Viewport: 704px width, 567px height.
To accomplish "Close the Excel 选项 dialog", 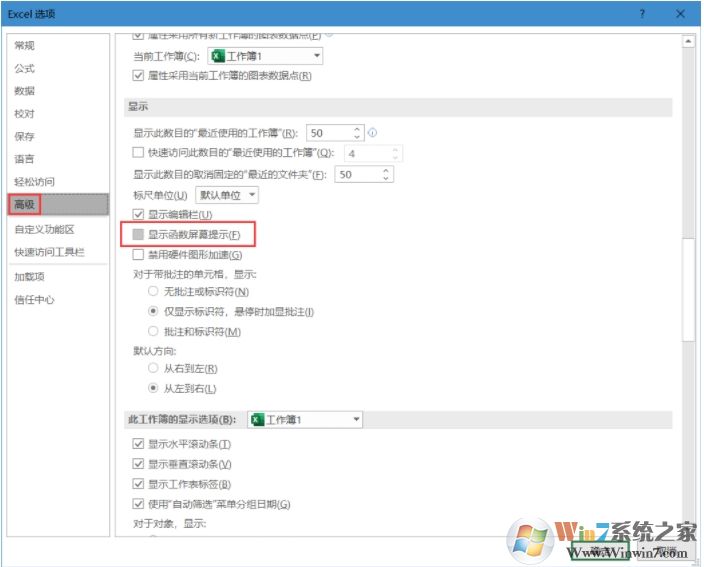I will [x=680, y=14].
